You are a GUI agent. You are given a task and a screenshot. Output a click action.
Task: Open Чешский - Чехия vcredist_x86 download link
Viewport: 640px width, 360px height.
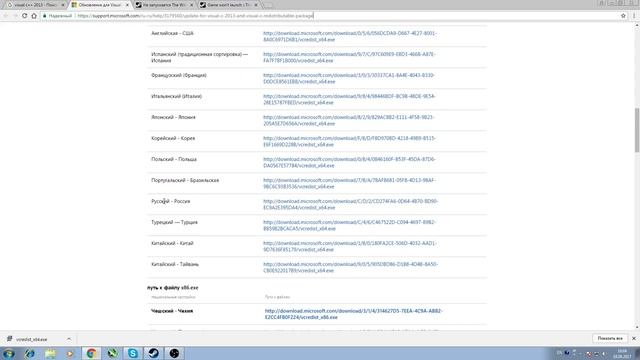coord(353,314)
